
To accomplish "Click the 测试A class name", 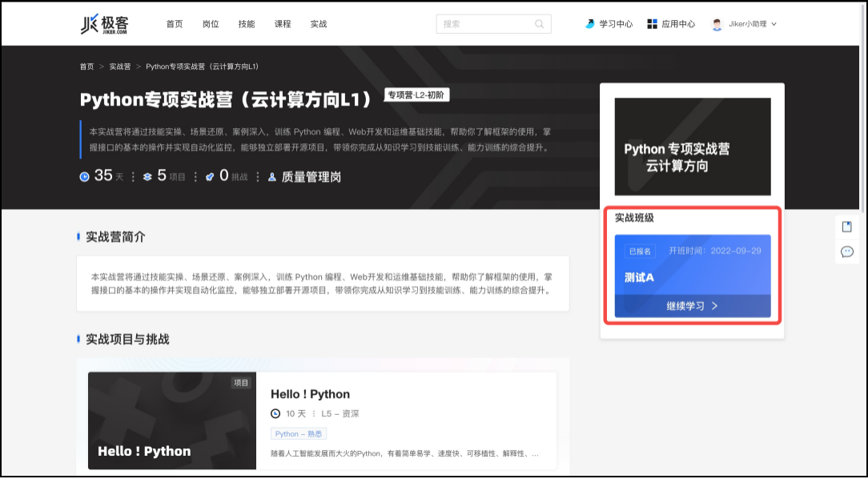I will [639, 277].
